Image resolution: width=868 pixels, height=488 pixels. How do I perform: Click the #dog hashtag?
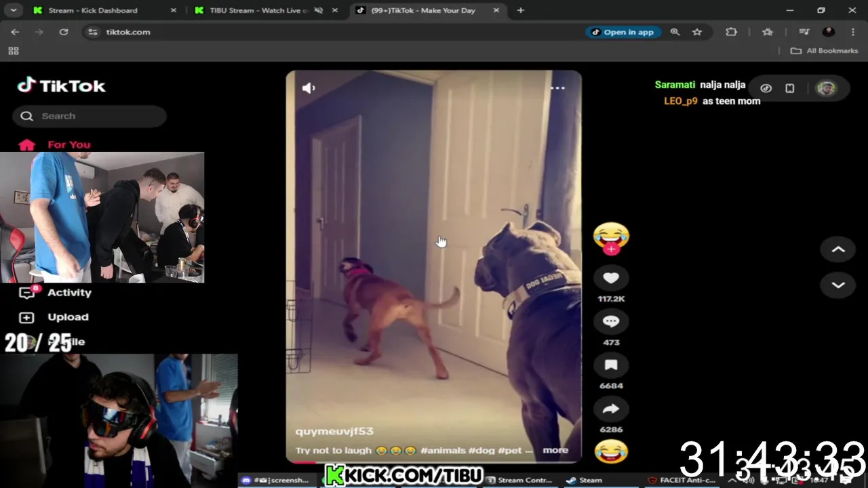(x=482, y=450)
